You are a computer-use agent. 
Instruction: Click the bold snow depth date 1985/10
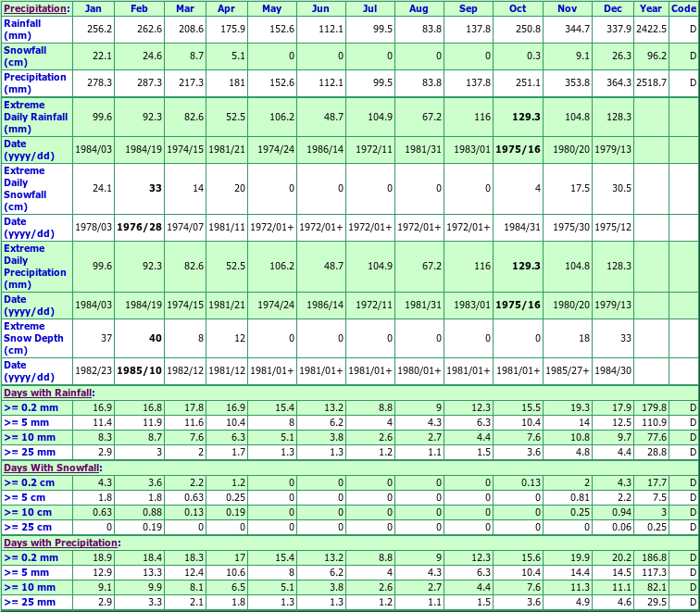click(139, 370)
